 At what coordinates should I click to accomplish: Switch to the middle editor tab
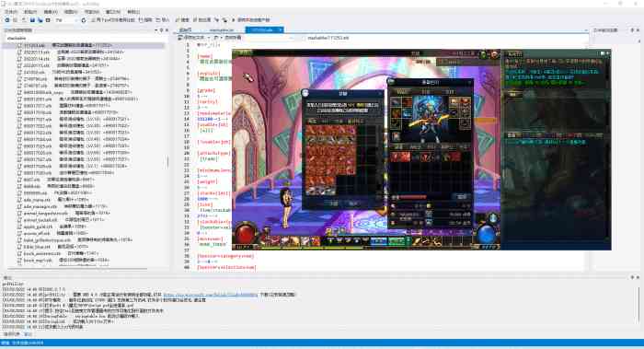point(222,30)
